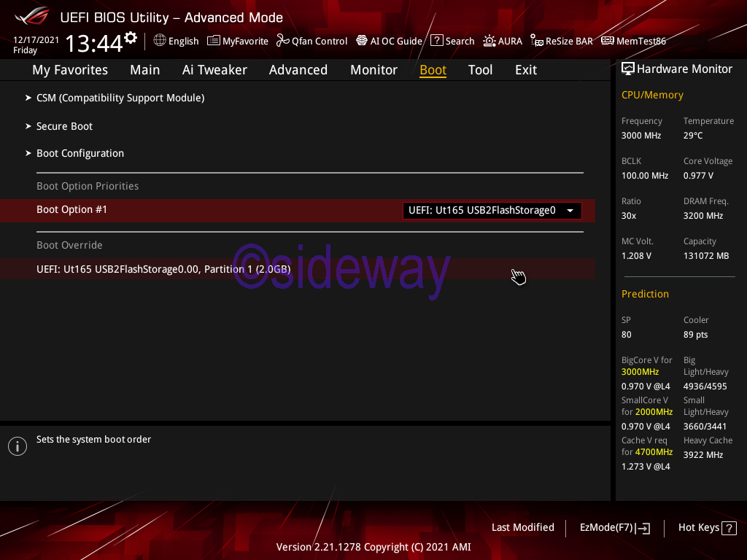Viewport: 747px width, 560px height.
Task: Click the 1.208 V MC voltage value
Action: [636, 256]
